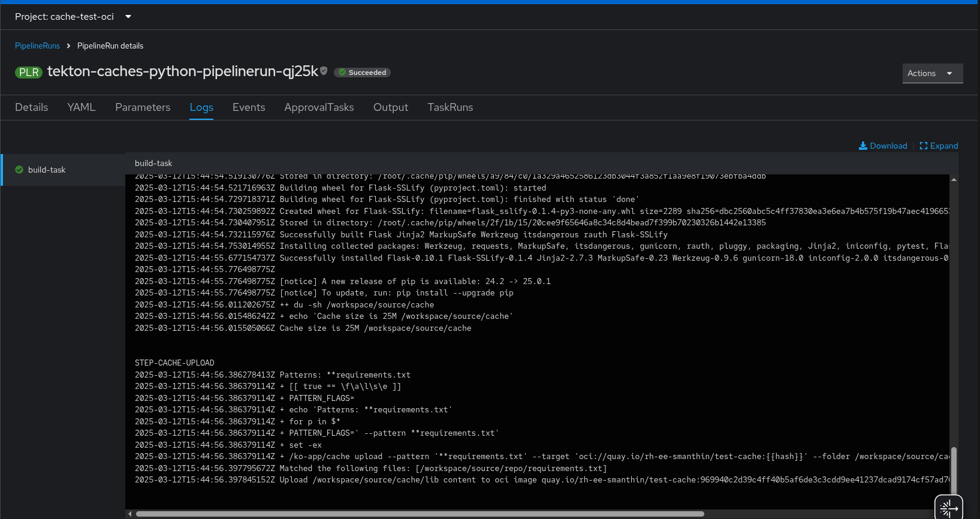Image resolution: width=980 pixels, height=519 pixels.
Task: Click the 'PipelineRun details' breadcrumb text
Action: [x=110, y=46]
